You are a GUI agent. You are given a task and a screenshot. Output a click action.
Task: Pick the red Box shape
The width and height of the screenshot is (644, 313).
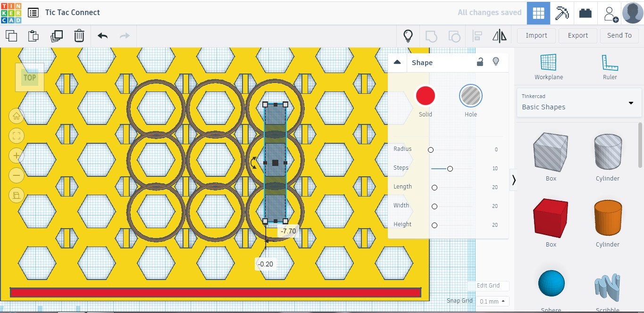point(551,218)
